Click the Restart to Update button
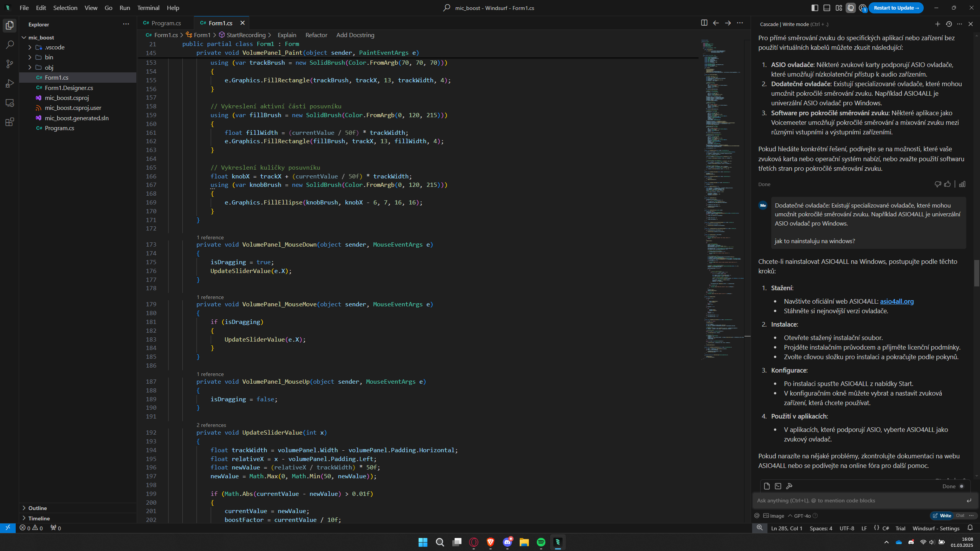 pos(896,8)
